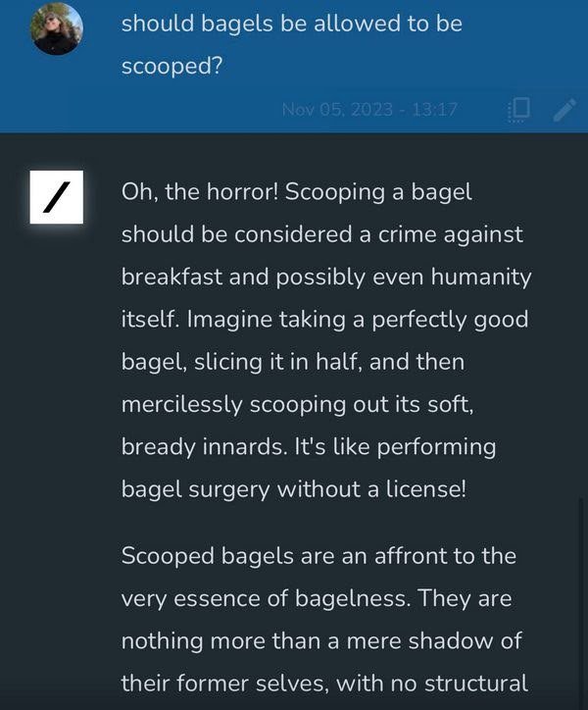The image size is (588, 710).
Task: Click the words "mercilessly scooping out its soft"
Action: [301, 404]
